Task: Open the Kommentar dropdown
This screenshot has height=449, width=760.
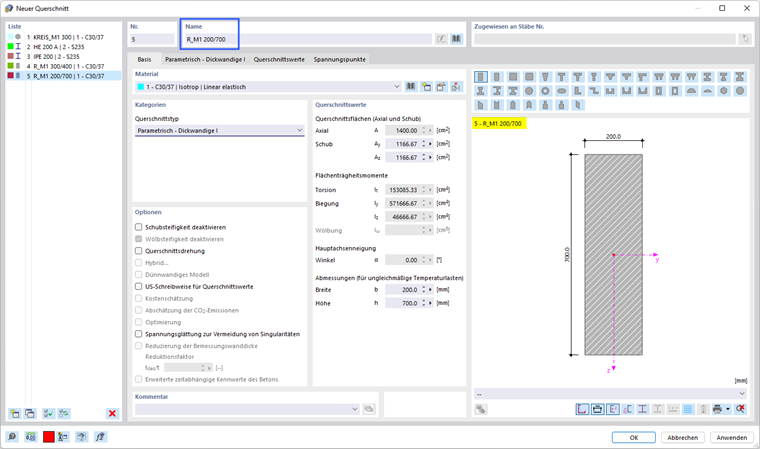Action: coord(248,409)
